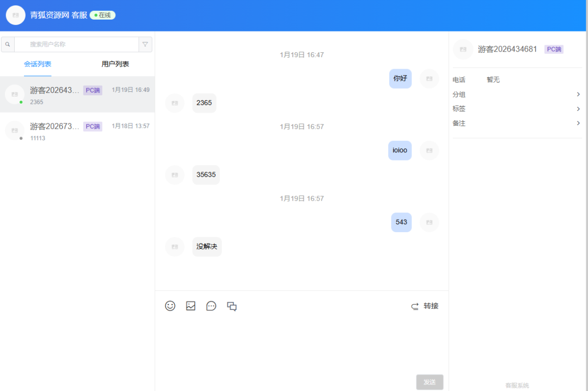Click the image upload icon
Image resolution: width=588 pixels, height=391 pixels.
coord(191,306)
